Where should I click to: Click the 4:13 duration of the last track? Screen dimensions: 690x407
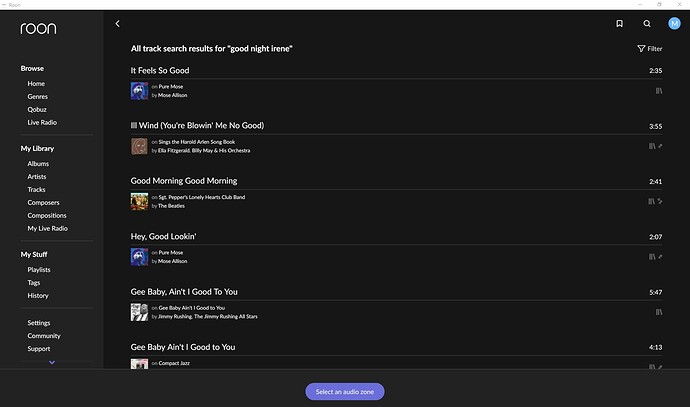pos(655,347)
